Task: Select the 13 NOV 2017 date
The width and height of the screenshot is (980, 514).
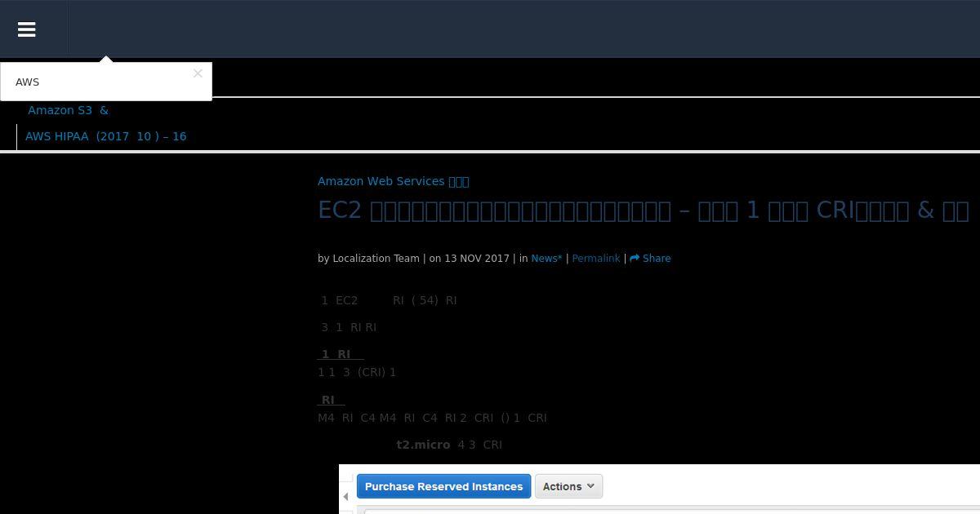Action: 477,258
